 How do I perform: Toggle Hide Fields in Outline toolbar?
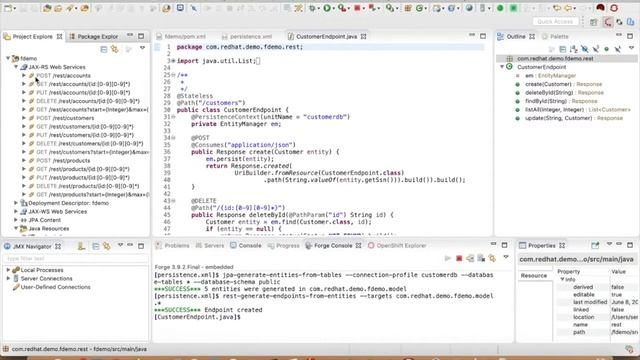[x=584, y=49]
